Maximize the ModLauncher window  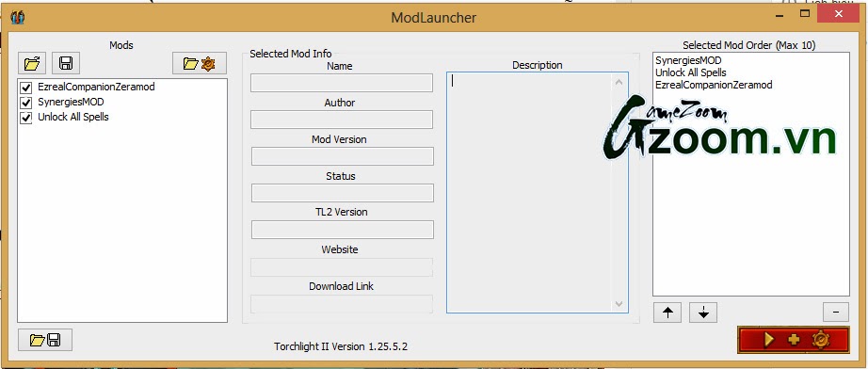pos(806,13)
